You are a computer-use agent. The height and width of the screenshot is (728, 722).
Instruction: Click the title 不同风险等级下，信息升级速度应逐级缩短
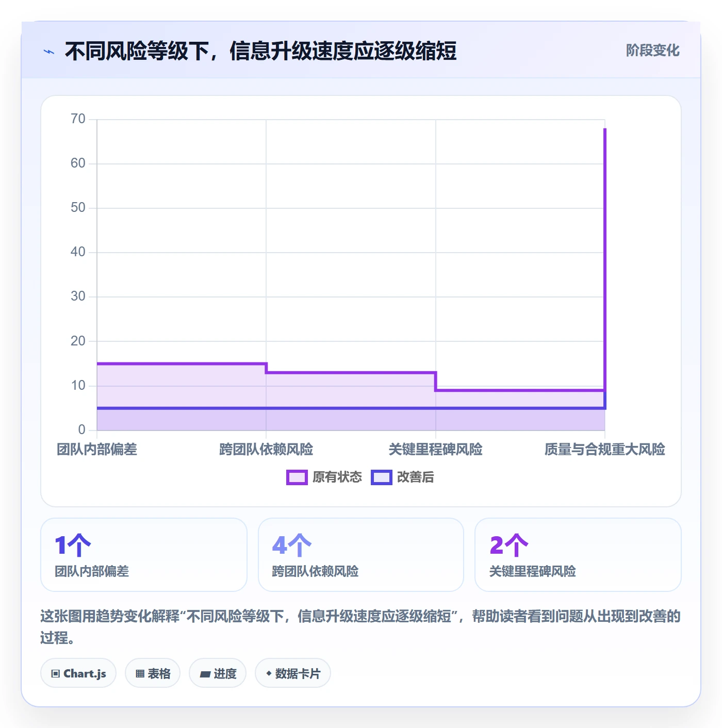point(260,52)
